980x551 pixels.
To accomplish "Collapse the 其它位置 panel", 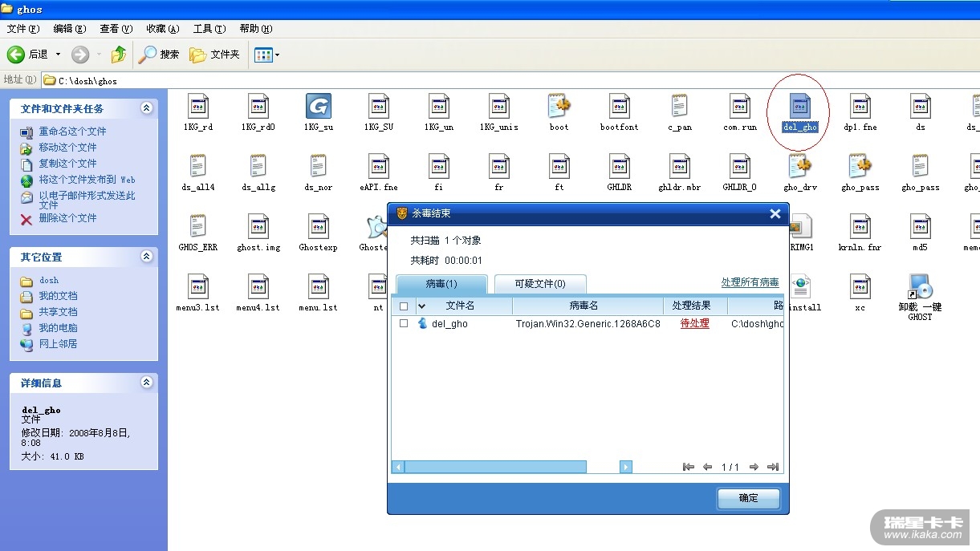I will [146, 257].
